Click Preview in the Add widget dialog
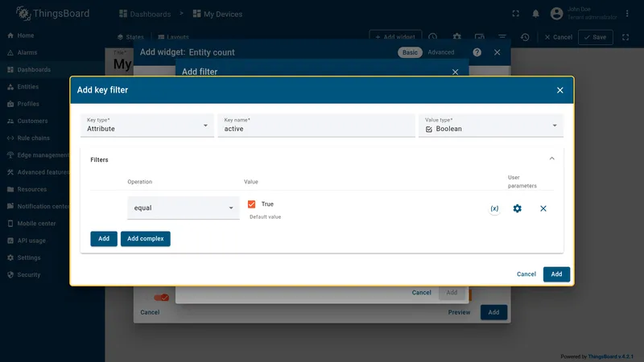The image size is (644, 362). click(459, 312)
